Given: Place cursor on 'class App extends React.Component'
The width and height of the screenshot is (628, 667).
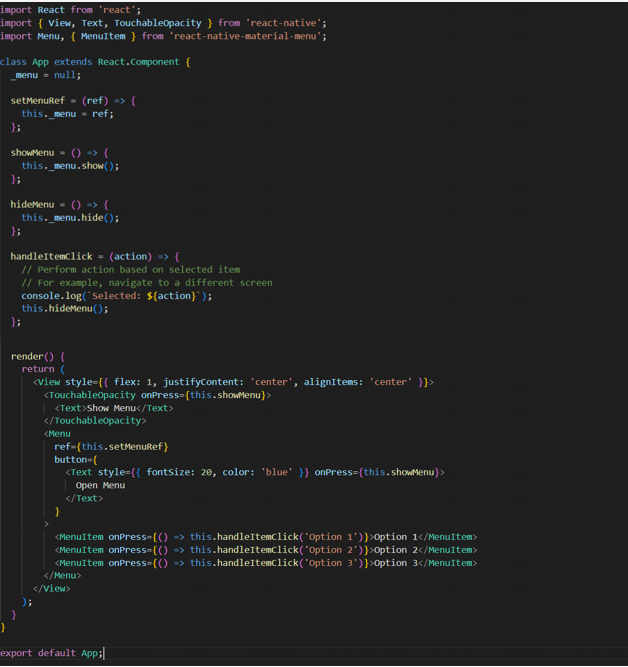Looking at the screenshot, I should (90, 62).
